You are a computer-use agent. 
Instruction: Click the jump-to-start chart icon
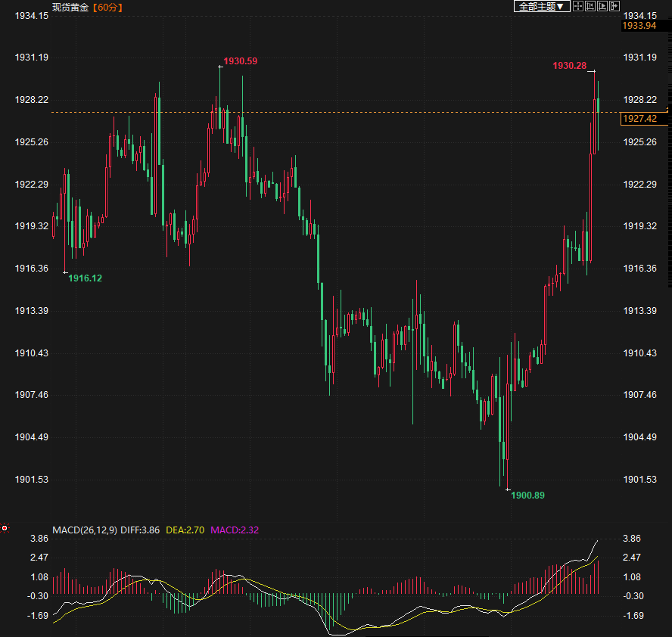click(x=590, y=7)
